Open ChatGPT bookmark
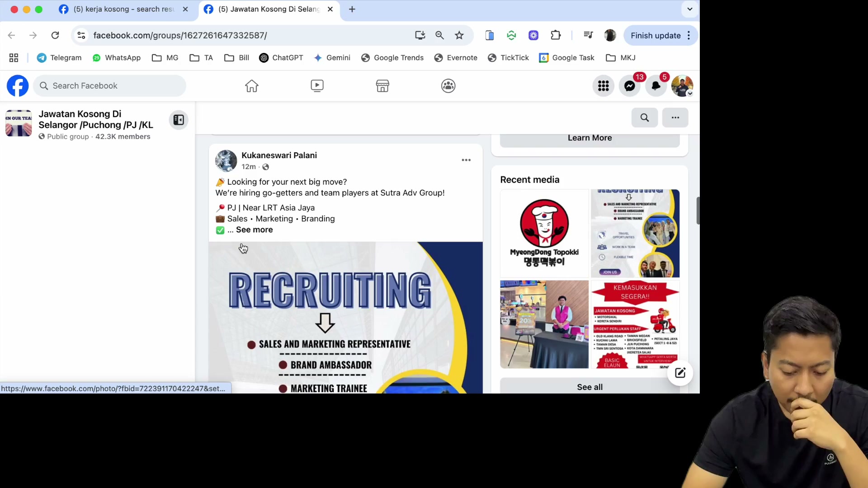868x488 pixels. (281, 58)
